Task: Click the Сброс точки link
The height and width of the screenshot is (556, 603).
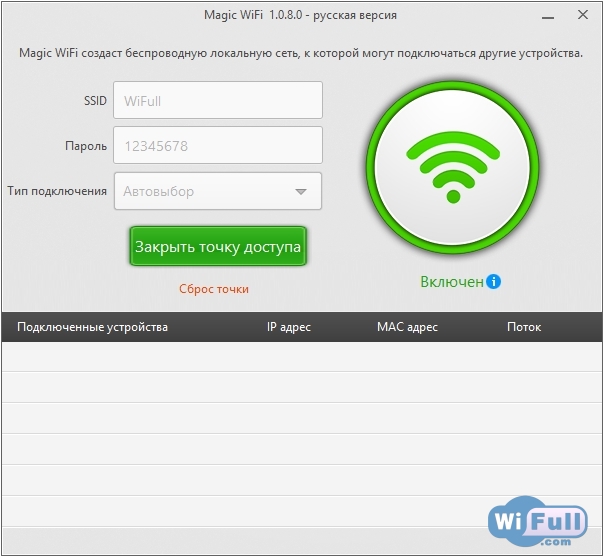Action: [214, 289]
